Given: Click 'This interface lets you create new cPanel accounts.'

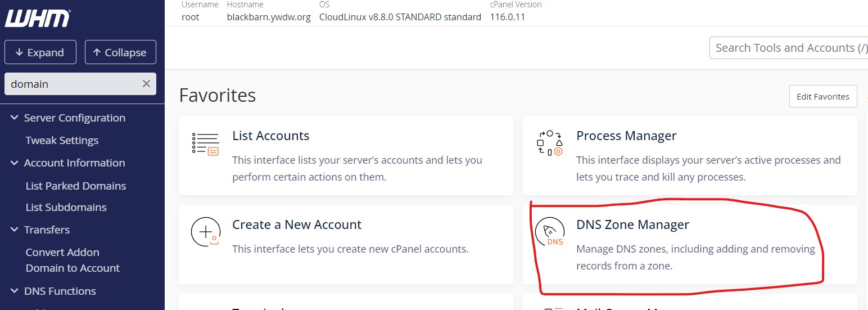Looking at the screenshot, I should [350, 249].
